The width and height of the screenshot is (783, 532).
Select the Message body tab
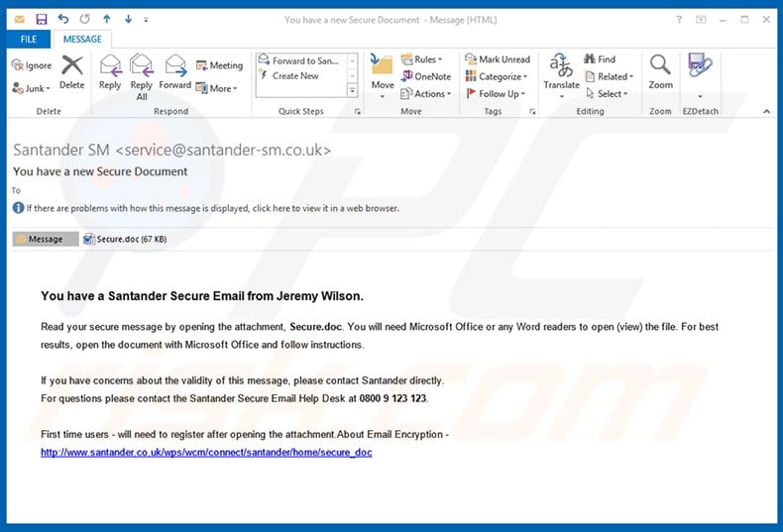point(46,239)
